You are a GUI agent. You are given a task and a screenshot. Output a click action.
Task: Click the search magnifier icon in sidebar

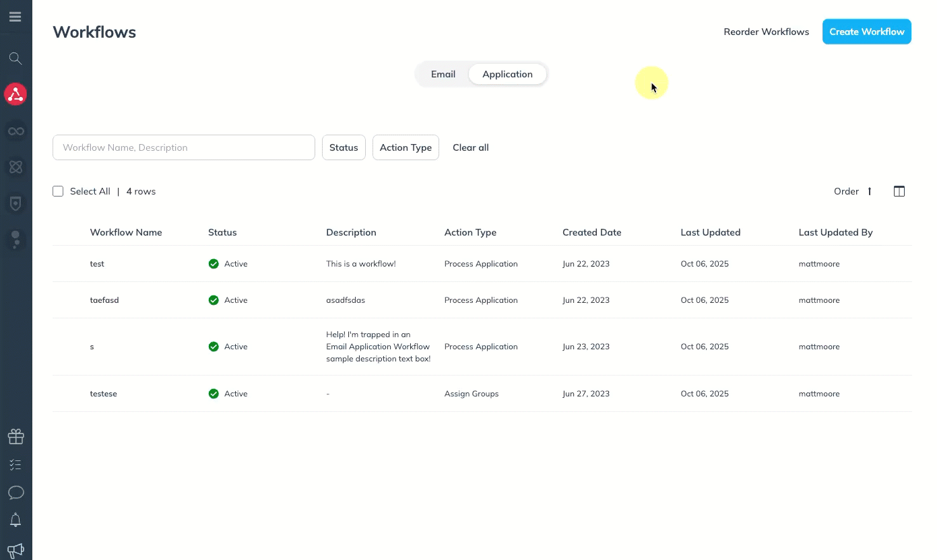(15, 59)
